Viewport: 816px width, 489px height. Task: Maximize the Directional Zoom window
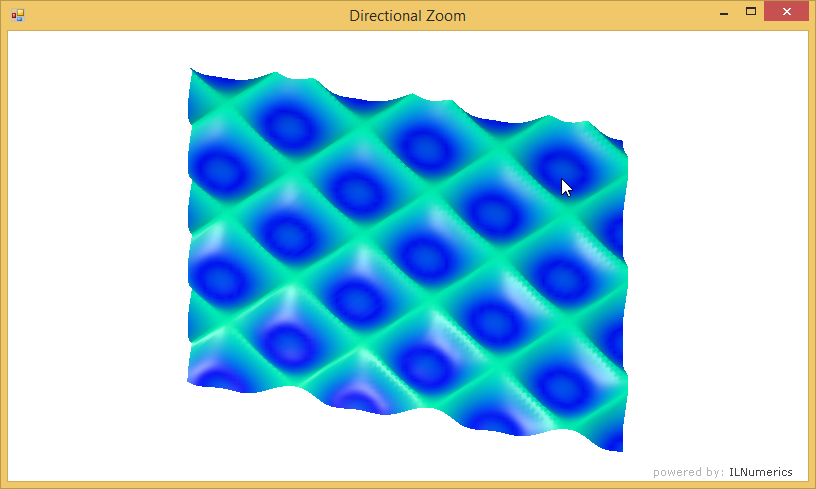750,11
